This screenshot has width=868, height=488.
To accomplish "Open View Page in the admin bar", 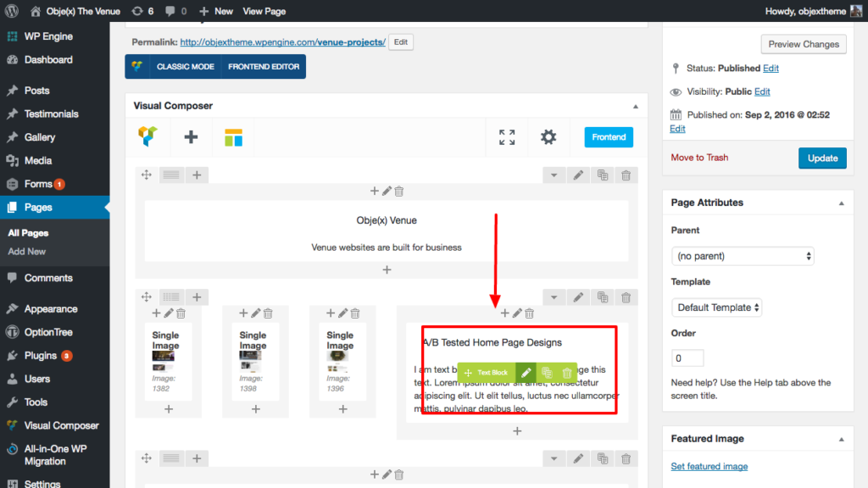I will coord(264,11).
